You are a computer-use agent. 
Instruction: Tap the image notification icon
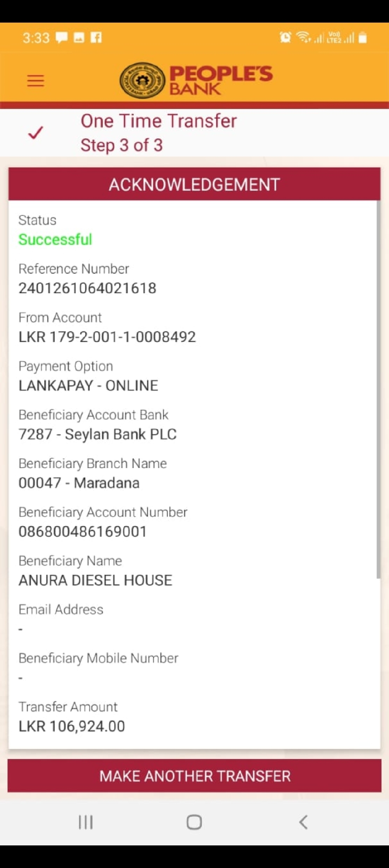click(x=79, y=37)
